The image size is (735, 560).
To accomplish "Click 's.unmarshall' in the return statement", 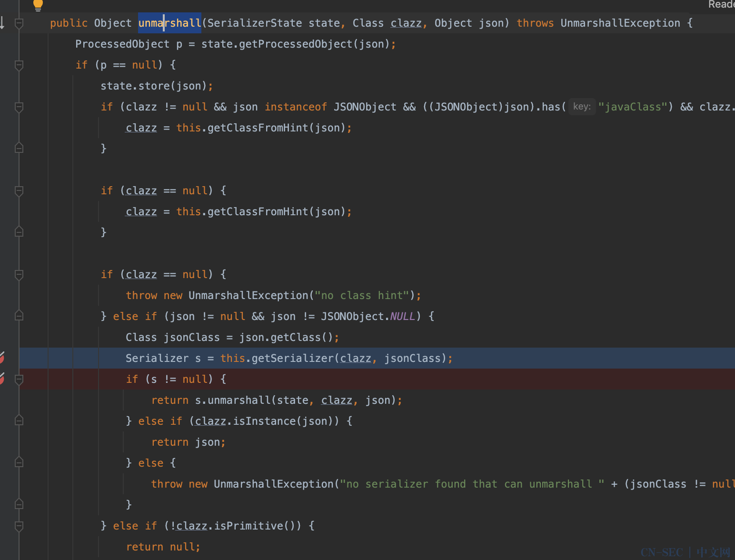I will 233,400.
